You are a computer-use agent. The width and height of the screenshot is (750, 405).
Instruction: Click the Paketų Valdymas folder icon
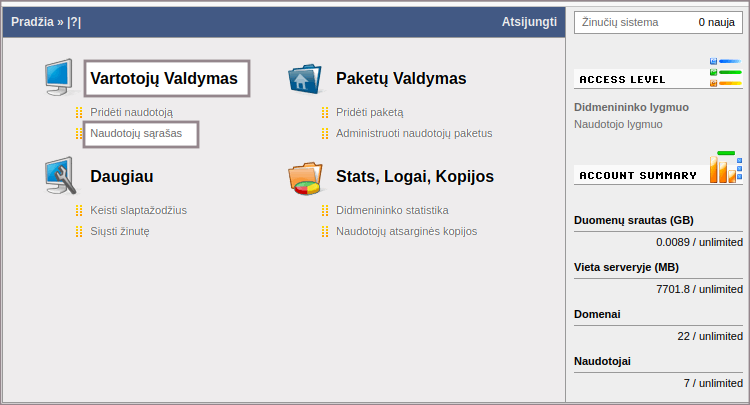point(304,78)
